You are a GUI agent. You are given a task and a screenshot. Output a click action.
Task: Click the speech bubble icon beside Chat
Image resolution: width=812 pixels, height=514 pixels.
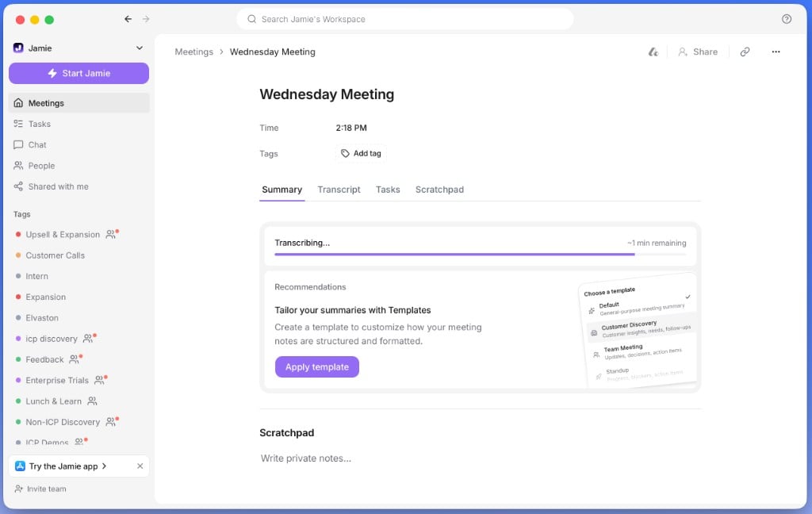(x=18, y=144)
